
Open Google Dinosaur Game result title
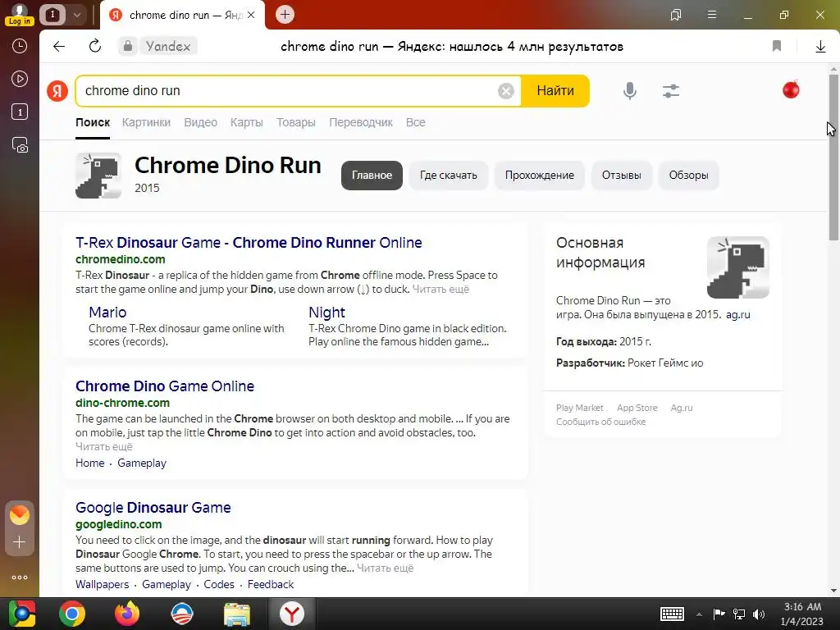pos(153,508)
